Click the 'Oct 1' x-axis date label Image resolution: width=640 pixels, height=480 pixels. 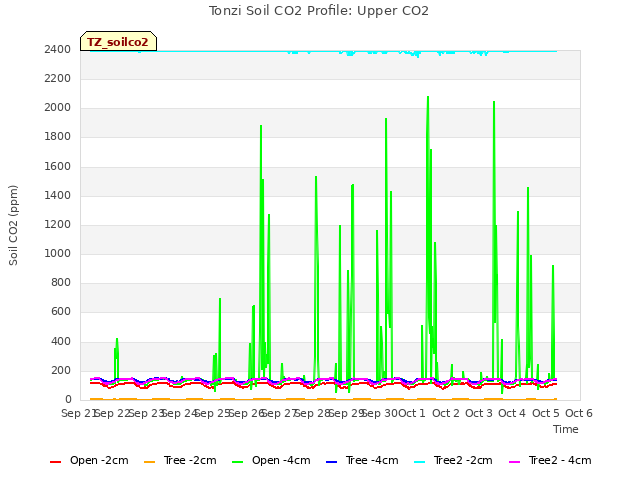coord(412,413)
